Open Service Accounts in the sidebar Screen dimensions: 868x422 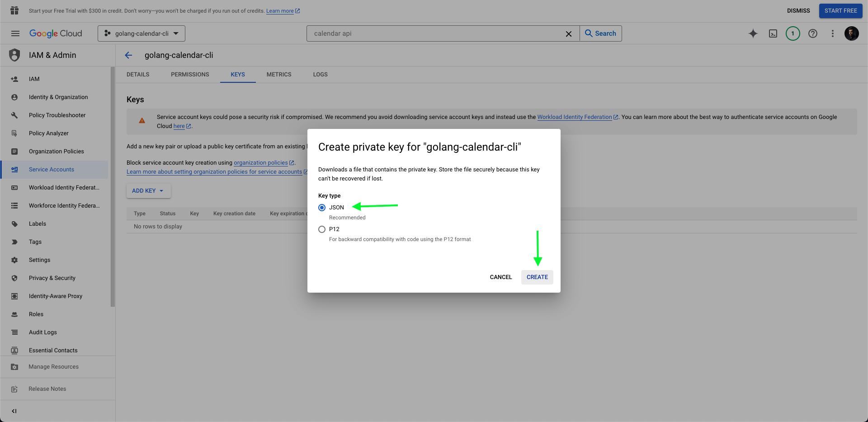(54, 170)
